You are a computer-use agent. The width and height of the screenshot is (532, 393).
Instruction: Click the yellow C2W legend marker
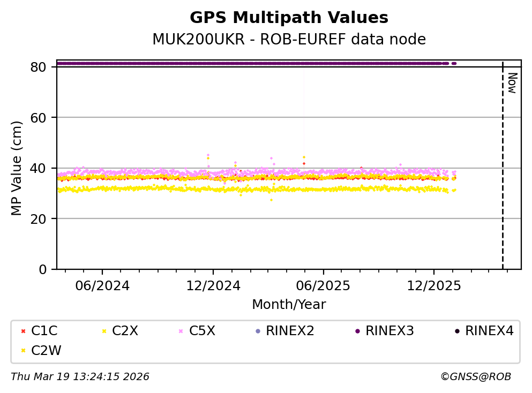(23, 351)
